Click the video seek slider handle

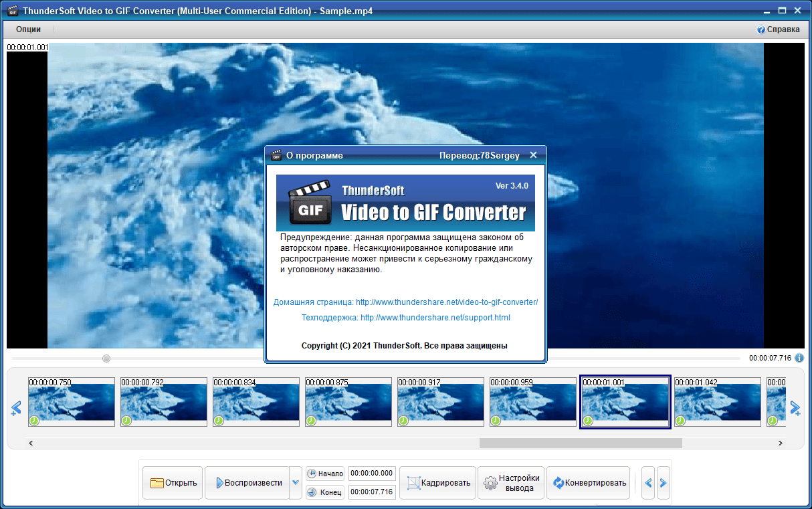coord(106,359)
